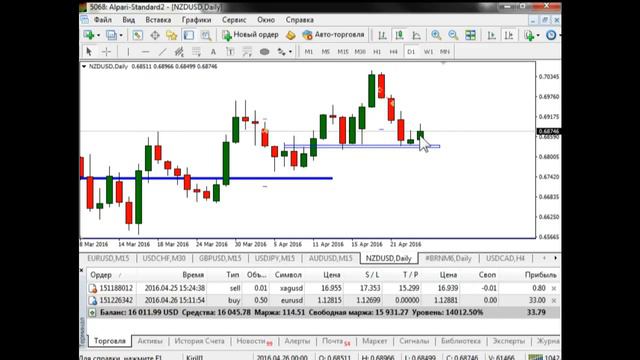The width and height of the screenshot is (640, 360).
Task: Switch timeframe to W1
Action: click(x=428, y=52)
